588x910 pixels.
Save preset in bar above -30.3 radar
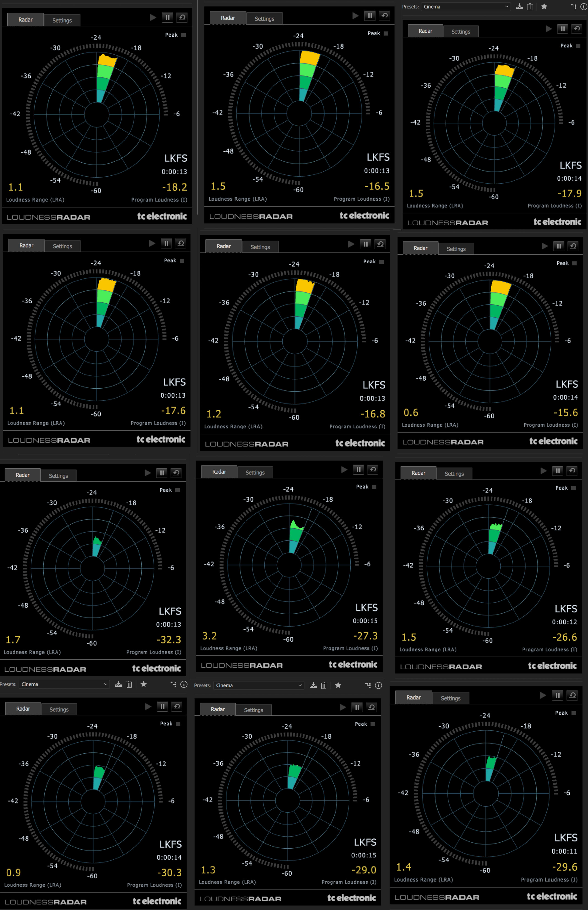(x=119, y=684)
